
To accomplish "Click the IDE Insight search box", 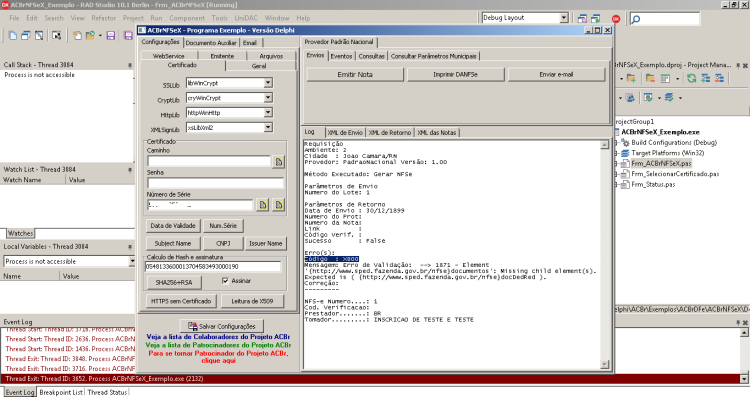I will click(x=664, y=19).
